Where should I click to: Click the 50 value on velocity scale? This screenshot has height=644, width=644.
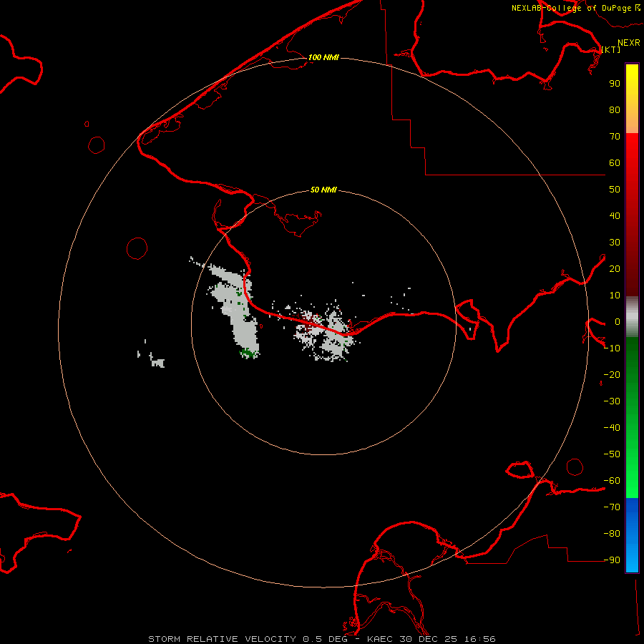(615, 190)
